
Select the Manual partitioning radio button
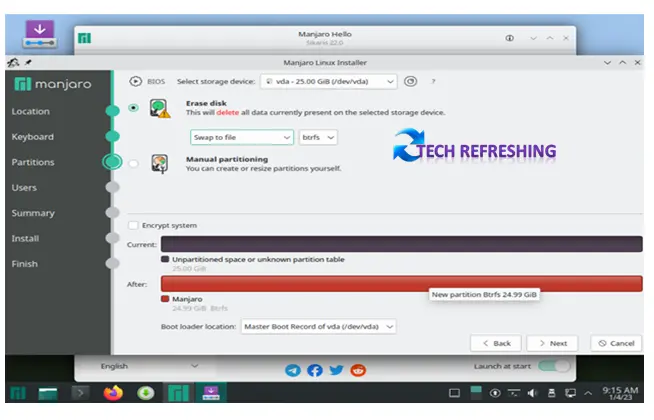point(134,164)
